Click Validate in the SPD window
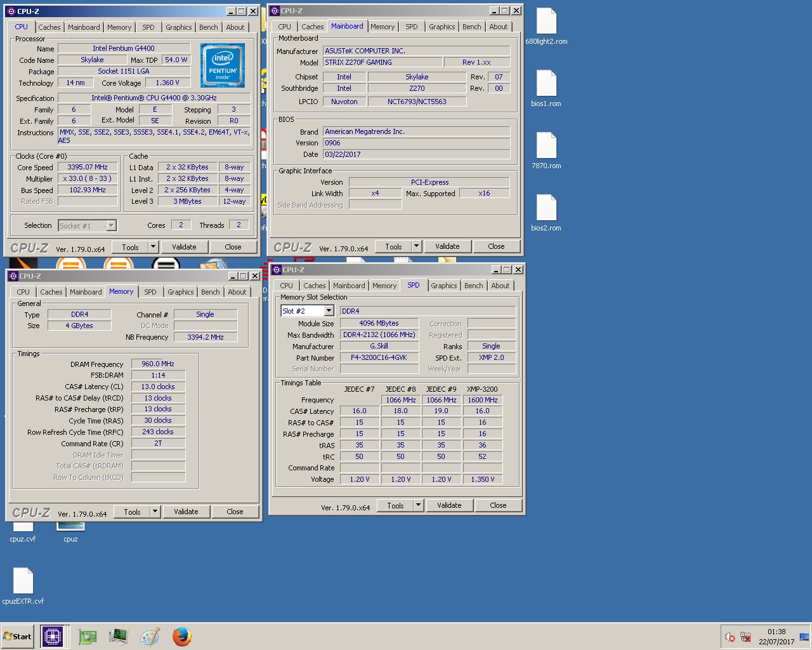The width and height of the screenshot is (812, 650). (x=450, y=505)
